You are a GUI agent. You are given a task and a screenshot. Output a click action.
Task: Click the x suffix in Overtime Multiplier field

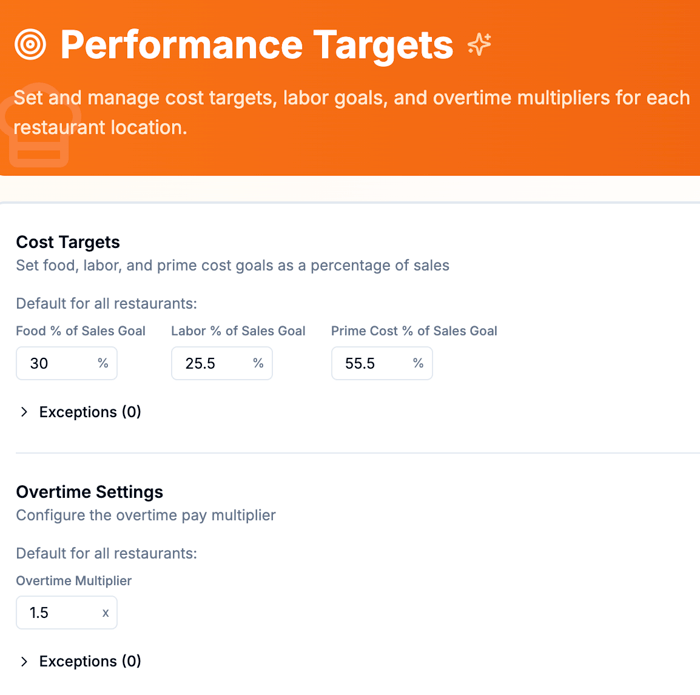pyautogui.click(x=105, y=613)
